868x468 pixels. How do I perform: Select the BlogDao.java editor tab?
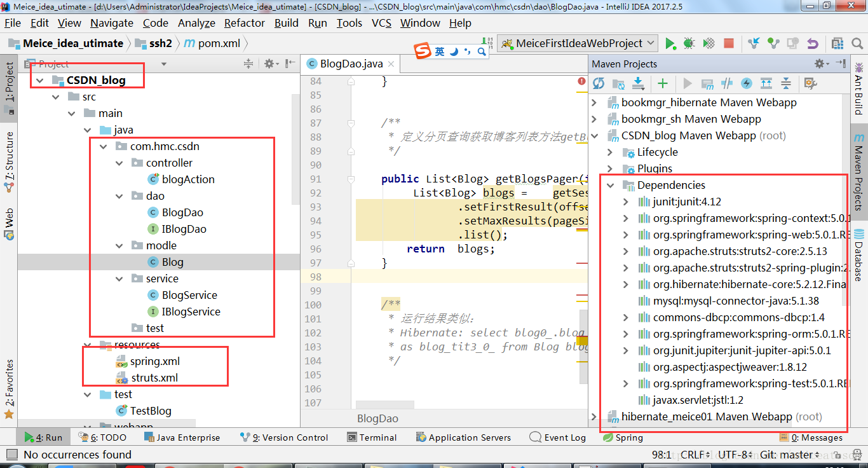click(x=351, y=64)
